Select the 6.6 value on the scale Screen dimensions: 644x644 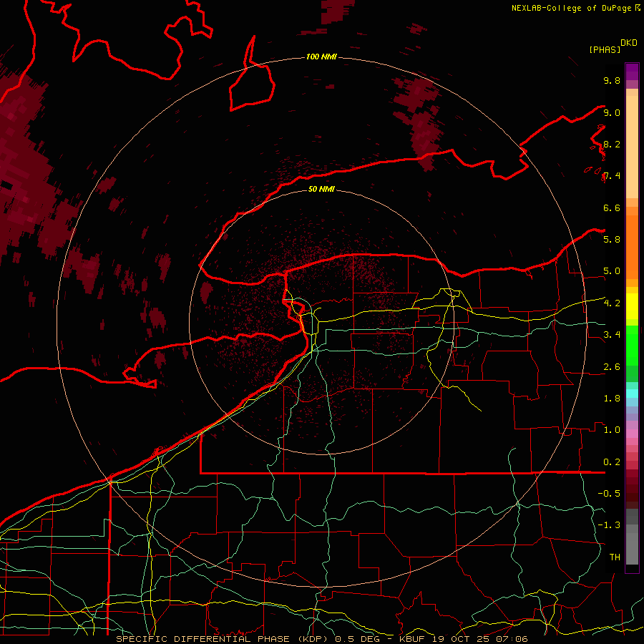pyautogui.click(x=612, y=208)
